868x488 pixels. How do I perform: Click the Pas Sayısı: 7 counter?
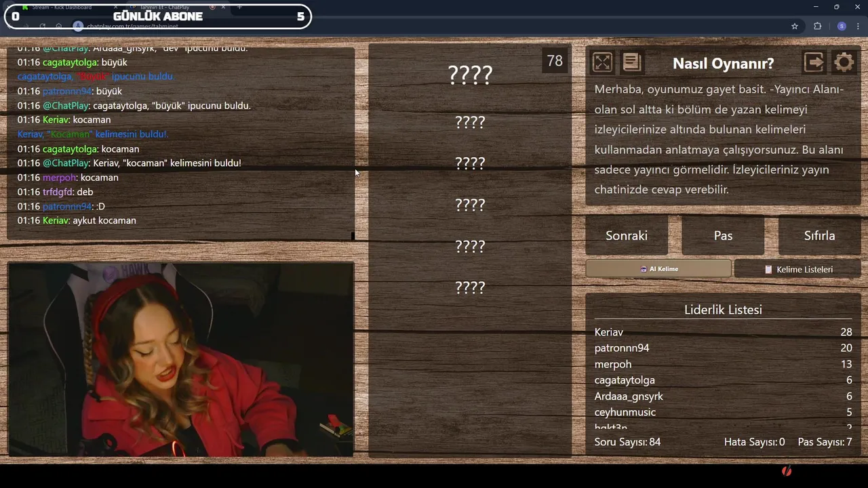(x=825, y=442)
